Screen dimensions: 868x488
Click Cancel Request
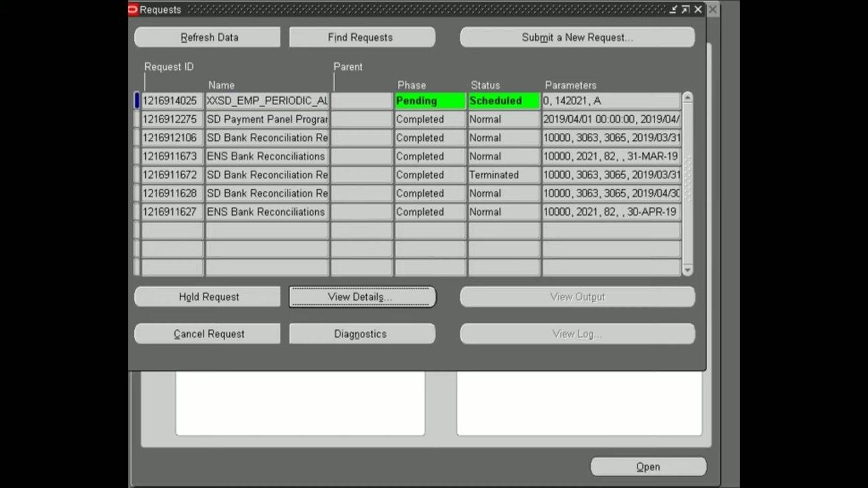point(208,334)
